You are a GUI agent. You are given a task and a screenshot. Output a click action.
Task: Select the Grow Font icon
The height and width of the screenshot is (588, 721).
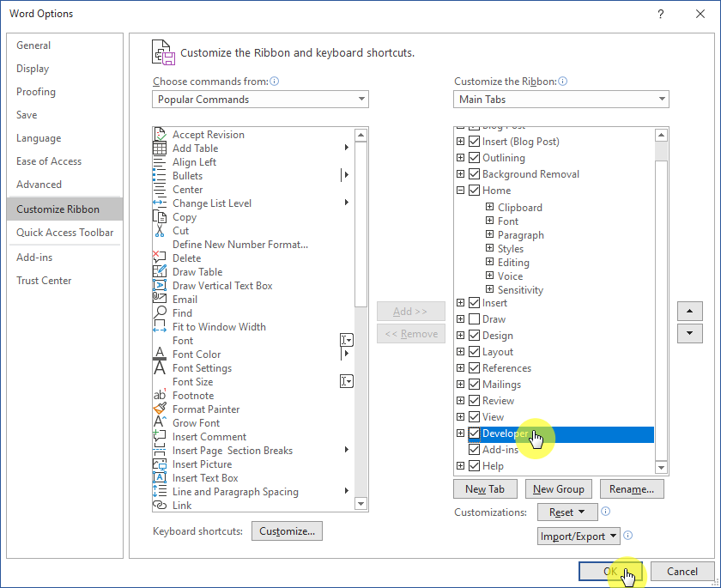160,422
